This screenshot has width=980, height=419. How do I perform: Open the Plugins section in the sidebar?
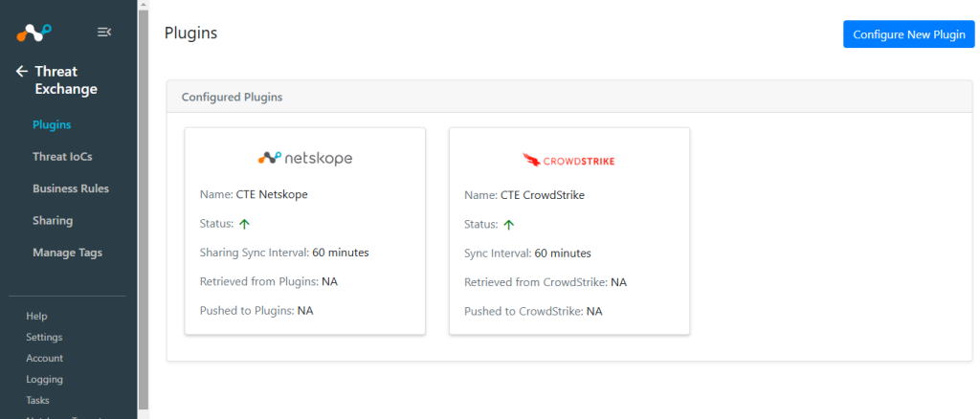52,124
